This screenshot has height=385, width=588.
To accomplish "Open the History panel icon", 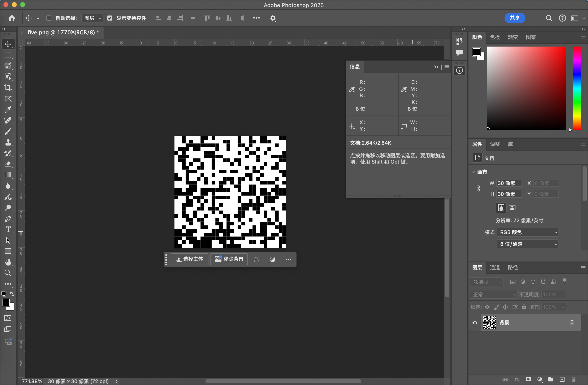I will coord(459,41).
